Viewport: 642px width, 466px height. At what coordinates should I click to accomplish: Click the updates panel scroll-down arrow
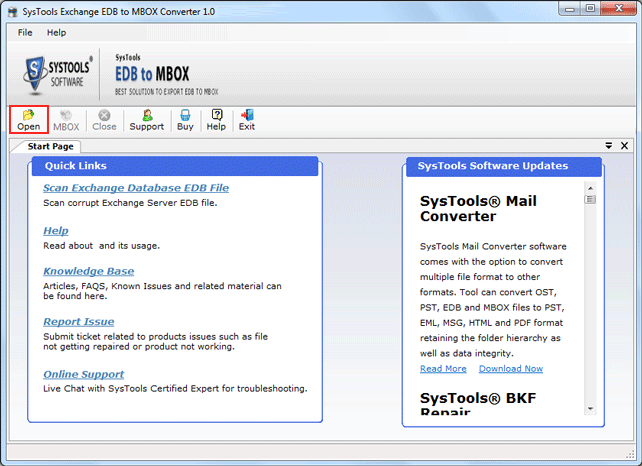coord(590,409)
